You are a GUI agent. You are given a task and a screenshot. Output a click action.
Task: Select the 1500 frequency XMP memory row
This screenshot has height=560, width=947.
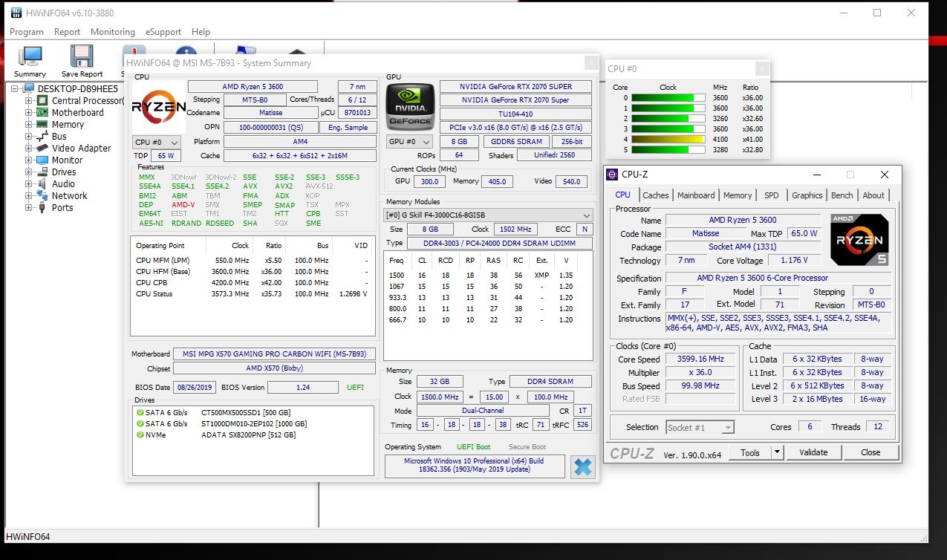pos(488,276)
